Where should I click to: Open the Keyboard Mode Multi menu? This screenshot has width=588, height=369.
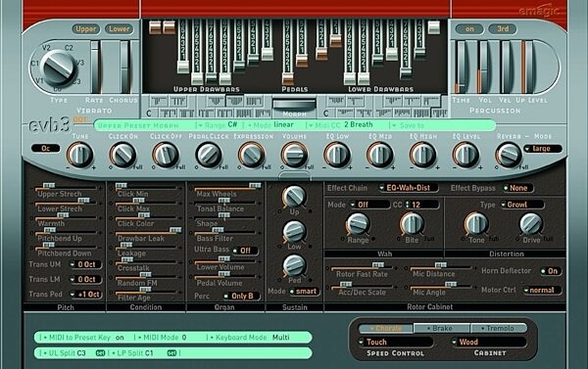[250, 338]
